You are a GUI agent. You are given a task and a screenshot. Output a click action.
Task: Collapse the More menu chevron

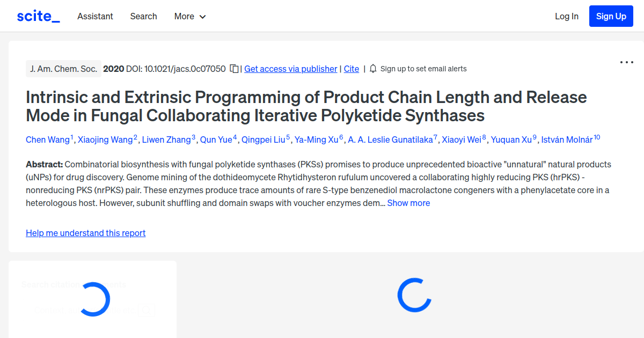[203, 17]
